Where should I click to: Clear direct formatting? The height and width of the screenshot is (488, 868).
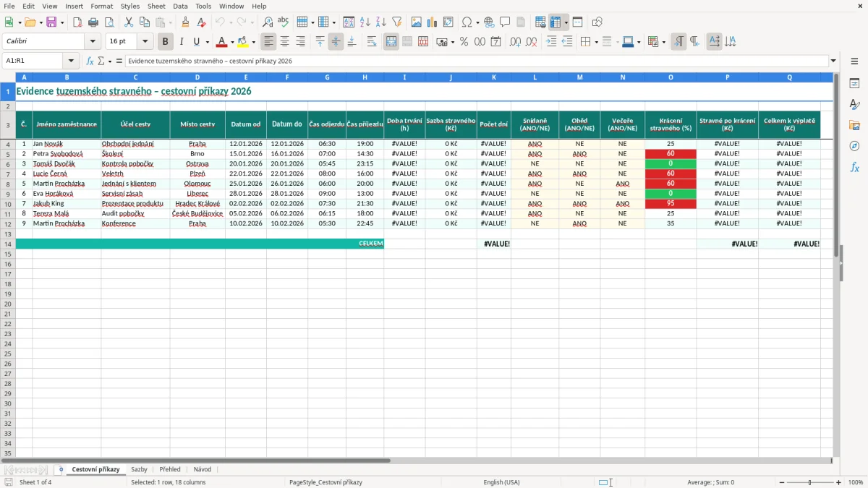(x=201, y=22)
